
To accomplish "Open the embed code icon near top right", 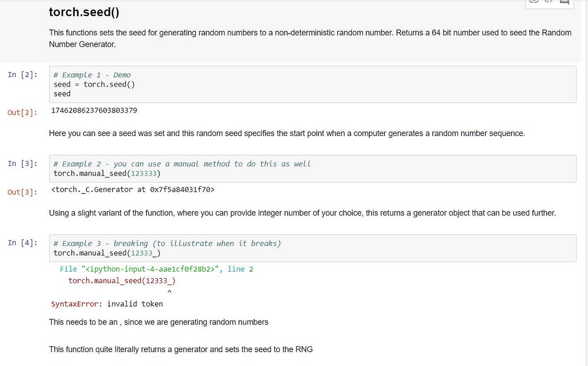I will [549, 2].
